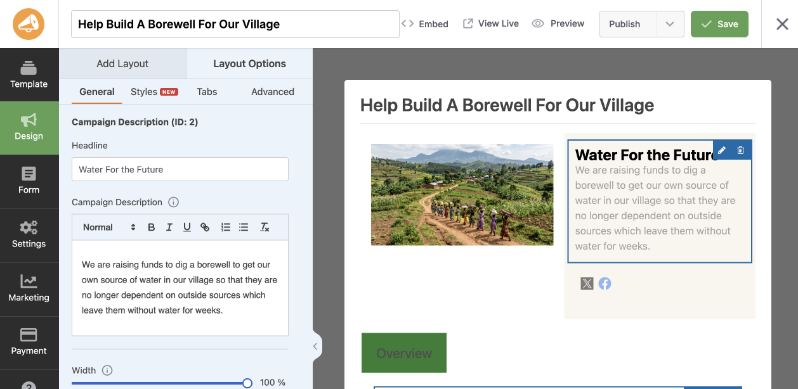Switch to Layout Options tab
This screenshot has height=389, width=798.
pos(249,64)
